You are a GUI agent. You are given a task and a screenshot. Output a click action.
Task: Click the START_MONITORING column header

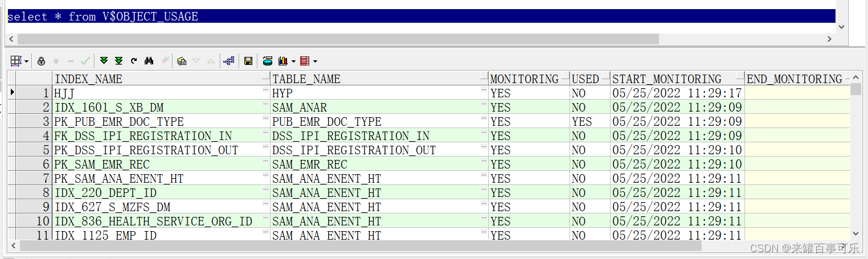[x=677, y=79]
